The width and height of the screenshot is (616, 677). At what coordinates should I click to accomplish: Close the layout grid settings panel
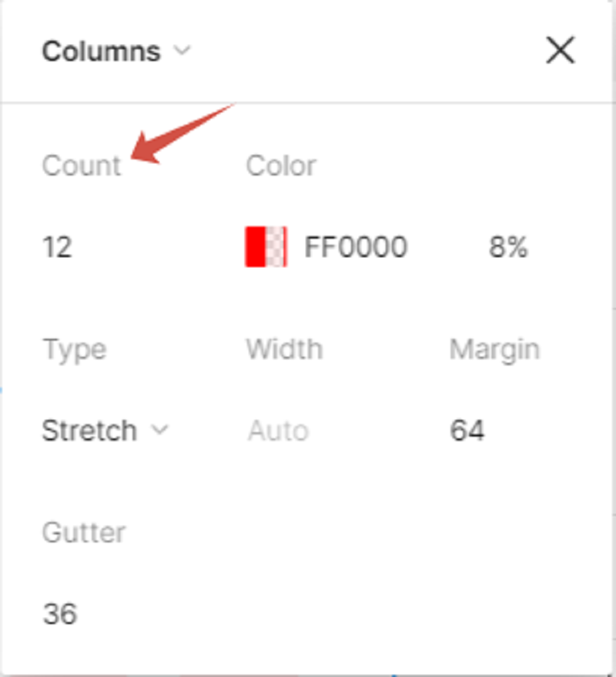click(x=560, y=51)
